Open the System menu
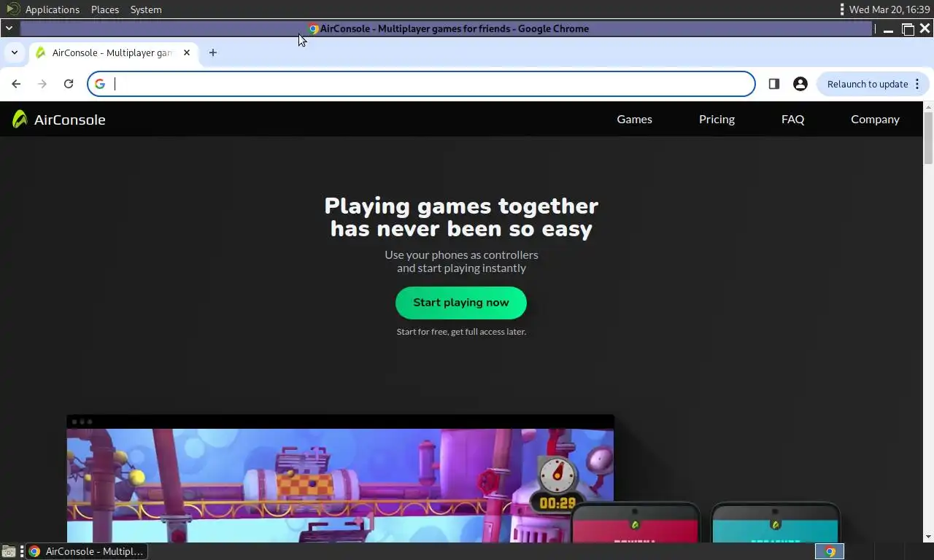This screenshot has width=934, height=560. (x=146, y=9)
